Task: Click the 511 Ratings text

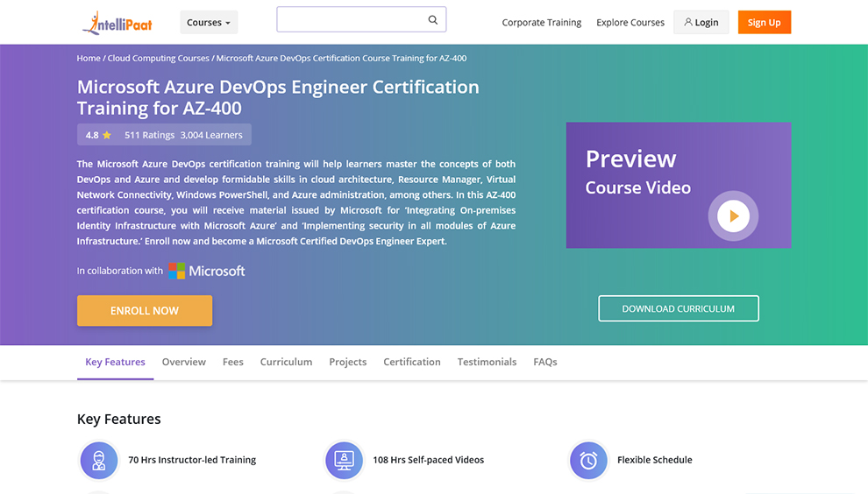Action: [x=149, y=135]
